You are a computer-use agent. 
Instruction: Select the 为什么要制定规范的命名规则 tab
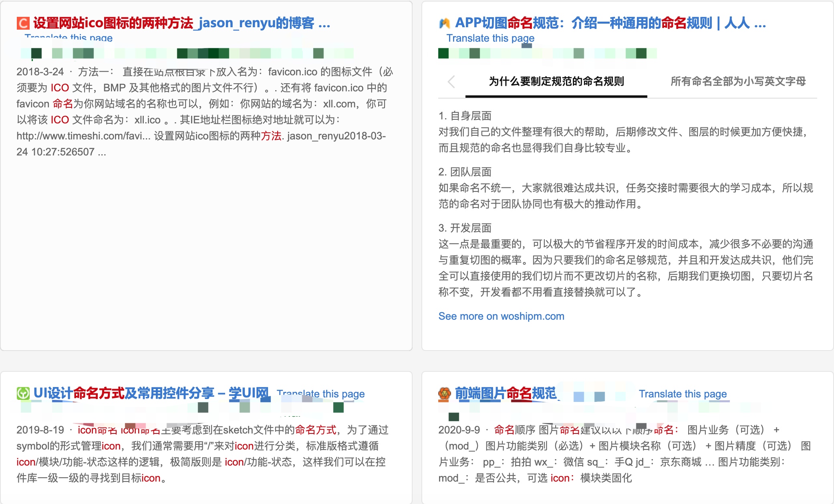[556, 82]
